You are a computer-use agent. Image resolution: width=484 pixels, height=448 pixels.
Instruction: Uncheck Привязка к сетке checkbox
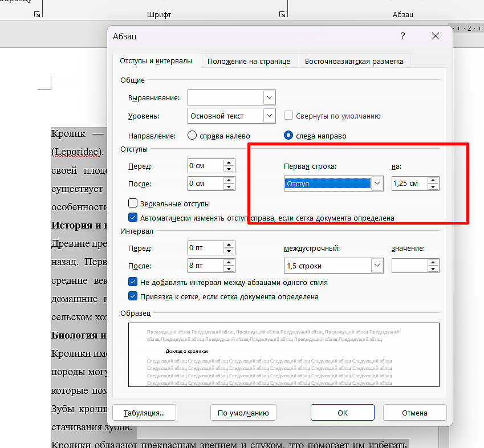point(133,296)
